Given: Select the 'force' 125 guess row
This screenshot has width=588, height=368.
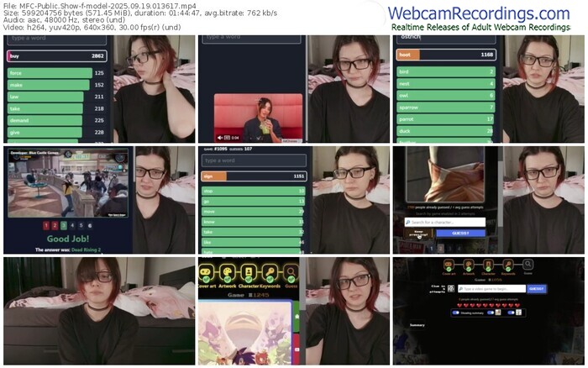Looking at the screenshot, I should [56, 73].
